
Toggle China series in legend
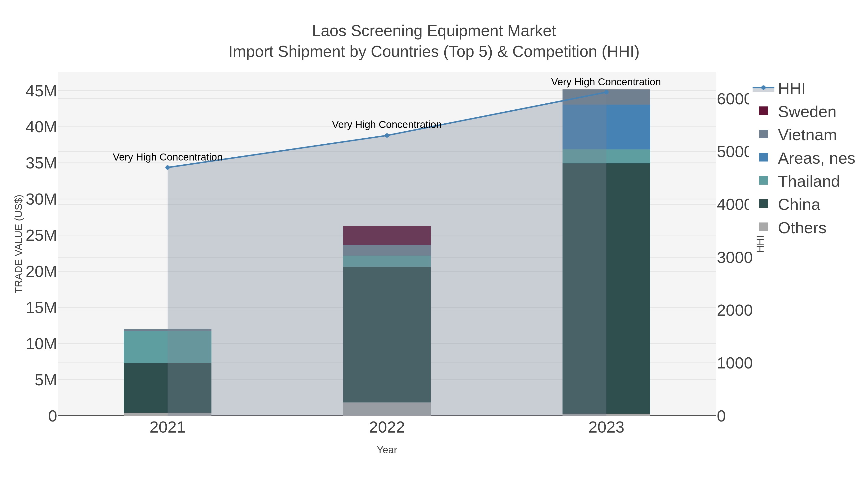[789, 204]
